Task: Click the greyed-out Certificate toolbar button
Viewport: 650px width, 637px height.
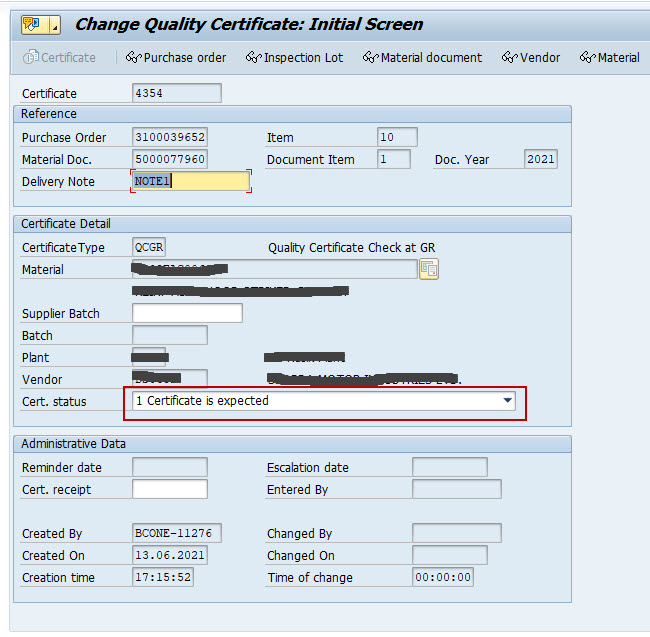Action: 59,57
